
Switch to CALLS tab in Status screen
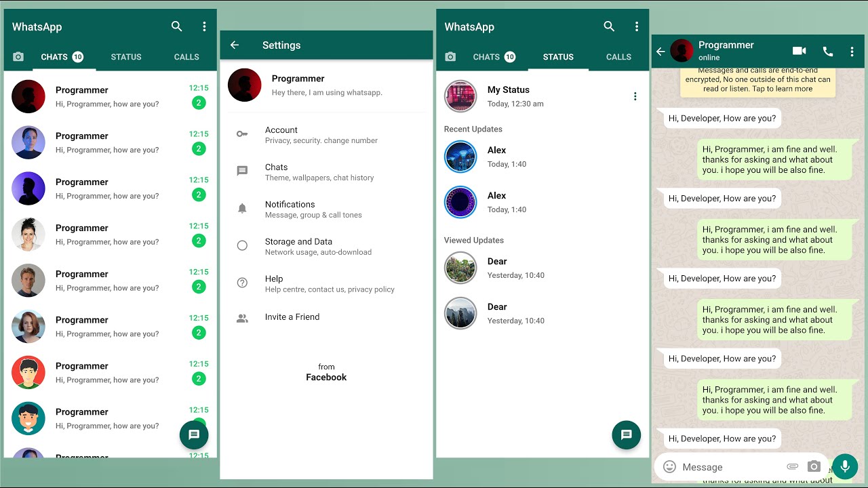click(x=618, y=57)
